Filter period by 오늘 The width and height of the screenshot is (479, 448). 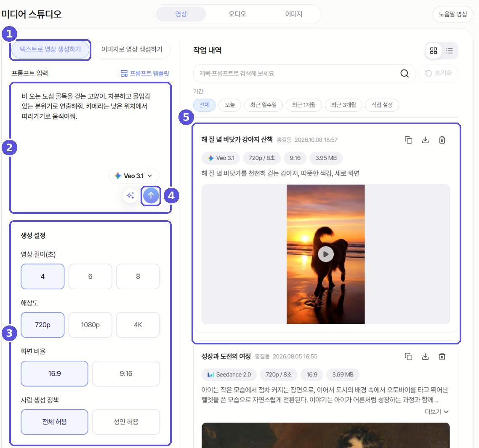(x=230, y=105)
